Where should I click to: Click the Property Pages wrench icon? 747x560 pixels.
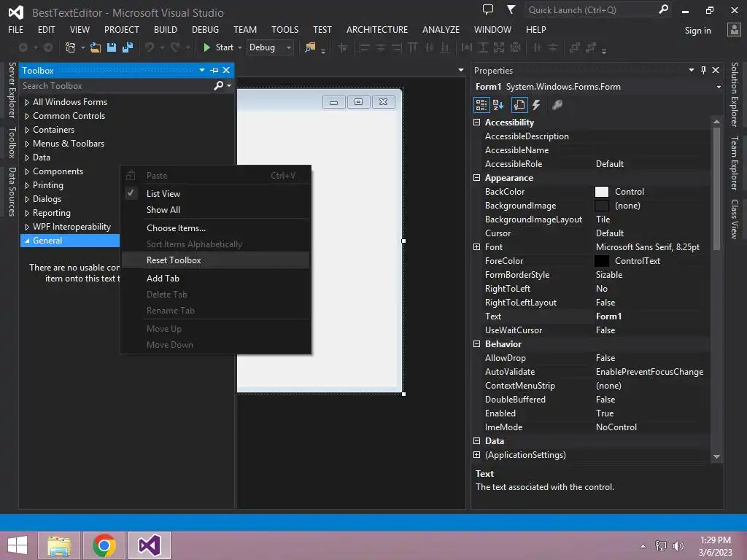[x=557, y=105]
